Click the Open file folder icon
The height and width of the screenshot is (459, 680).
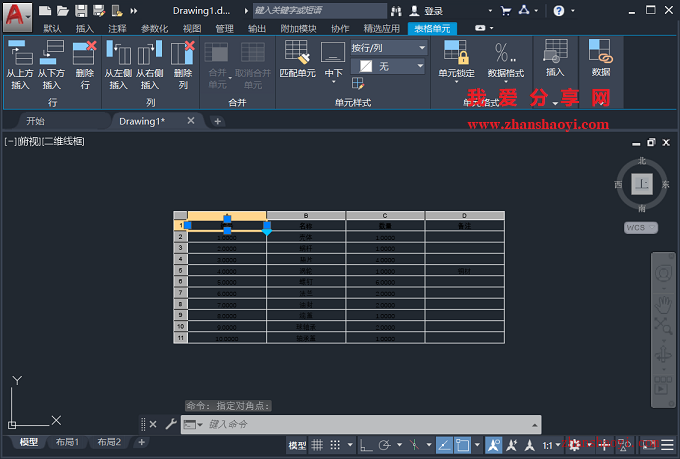[63, 11]
